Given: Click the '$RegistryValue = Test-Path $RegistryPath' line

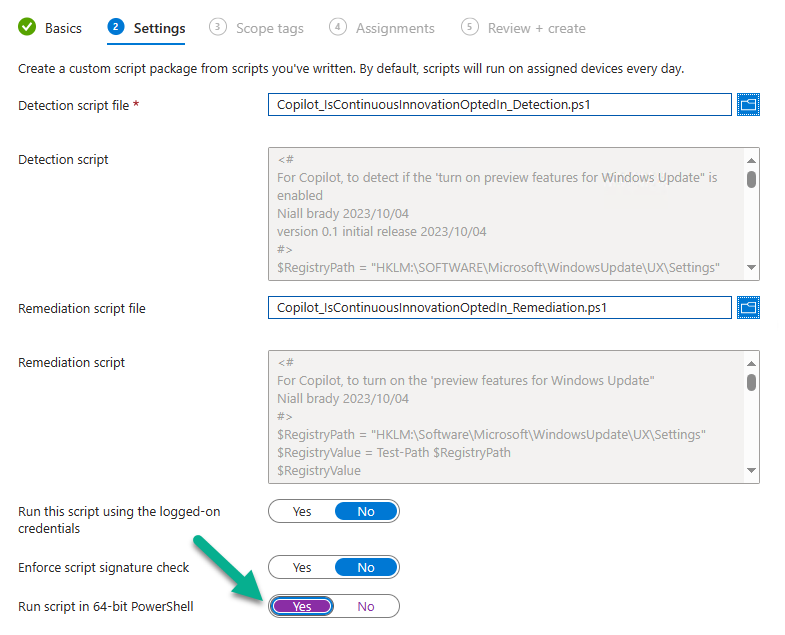Looking at the screenshot, I should click(394, 452).
